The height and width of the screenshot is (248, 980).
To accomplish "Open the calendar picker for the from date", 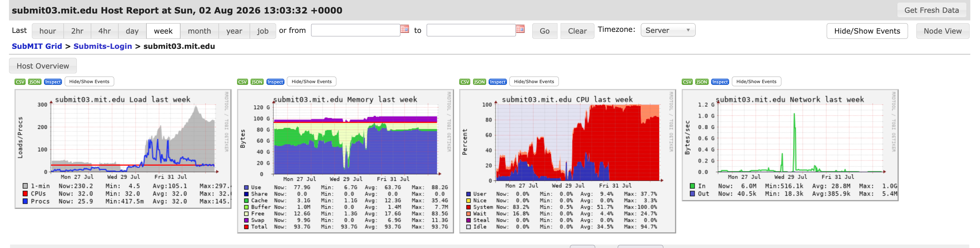I will 405,29.
